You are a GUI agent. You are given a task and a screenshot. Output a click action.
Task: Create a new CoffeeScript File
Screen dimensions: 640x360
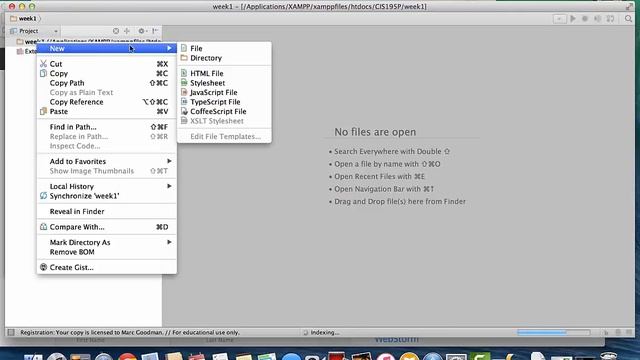pos(224,111)
